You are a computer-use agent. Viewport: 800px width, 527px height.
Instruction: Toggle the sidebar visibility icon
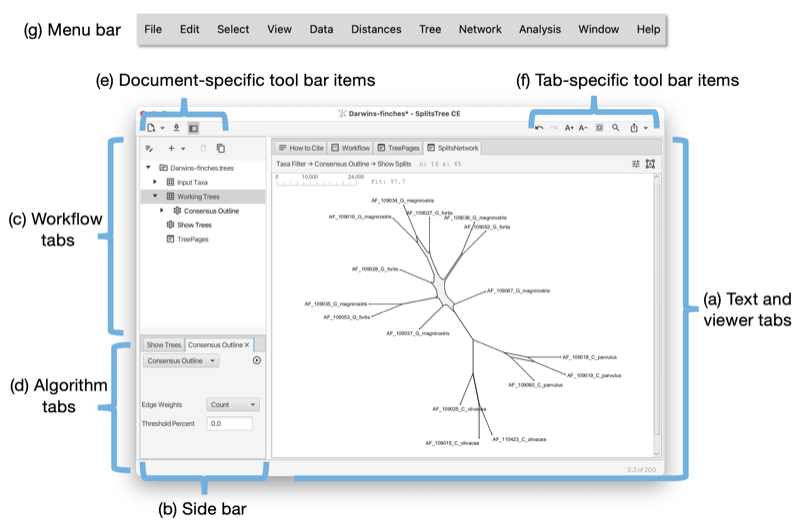pyautogui.click(x=193, y=128)
